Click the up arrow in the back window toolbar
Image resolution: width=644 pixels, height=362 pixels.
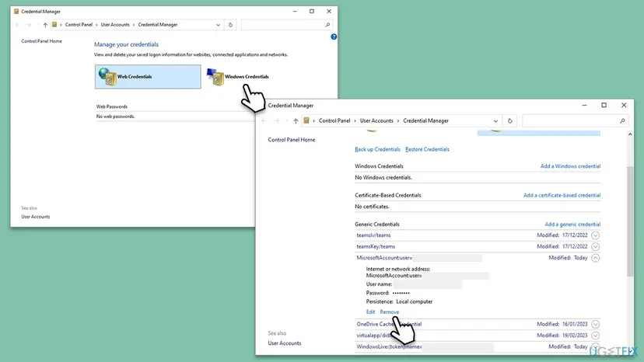(45, 25)
